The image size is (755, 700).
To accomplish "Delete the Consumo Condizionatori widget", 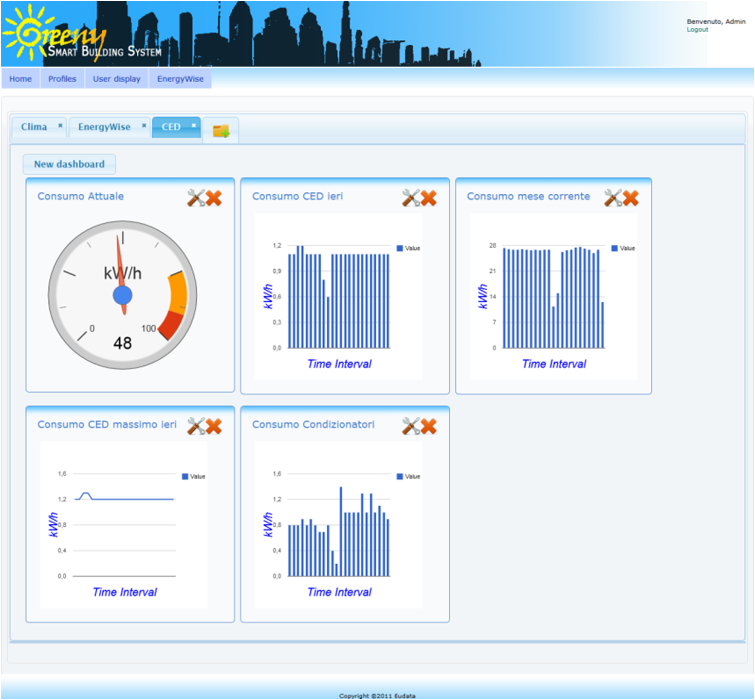I will [x=429, y=426].
